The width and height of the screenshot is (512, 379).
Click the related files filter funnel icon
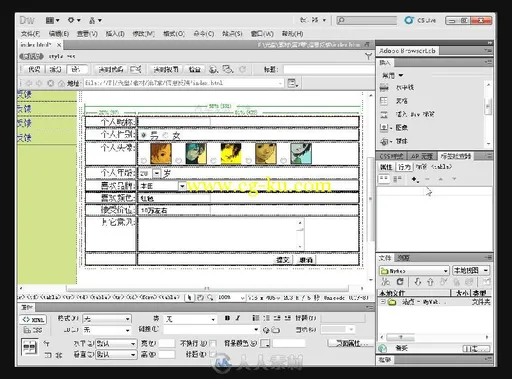(368, 56)
